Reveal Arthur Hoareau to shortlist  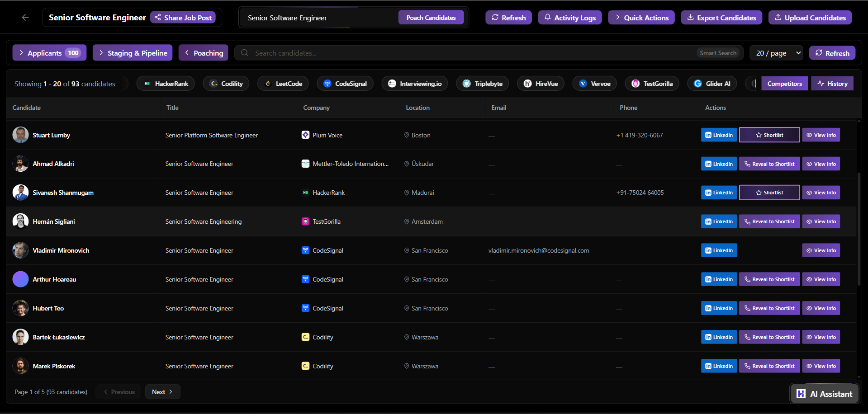769,279
